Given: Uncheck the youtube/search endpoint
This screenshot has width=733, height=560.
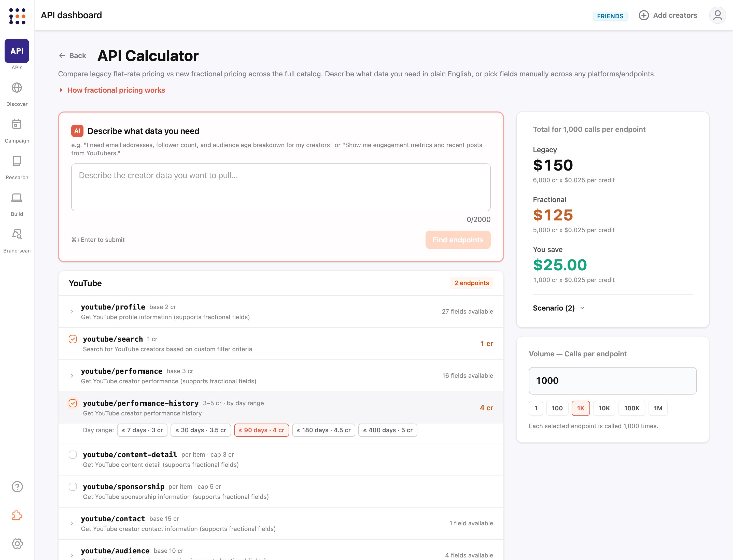Looking at the screenshot, I should coord(73,339).
